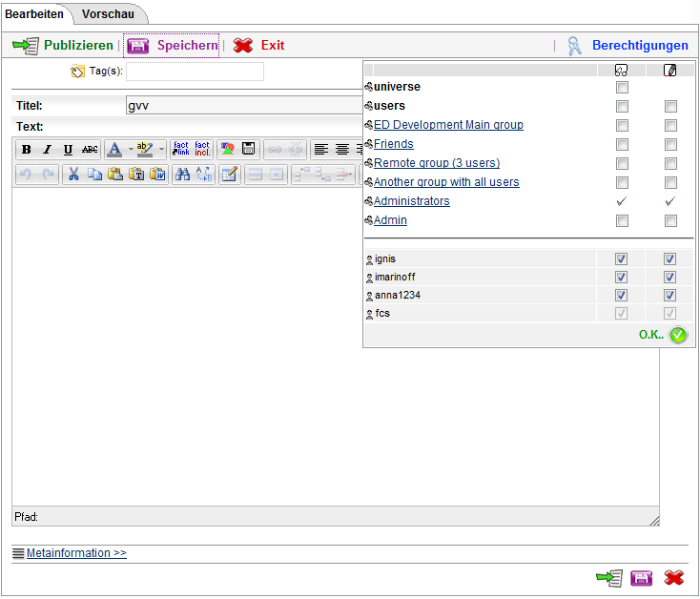Viewport: 700px width, 599px height.
Task: Click Speichern to save
Action: point(172,46)
